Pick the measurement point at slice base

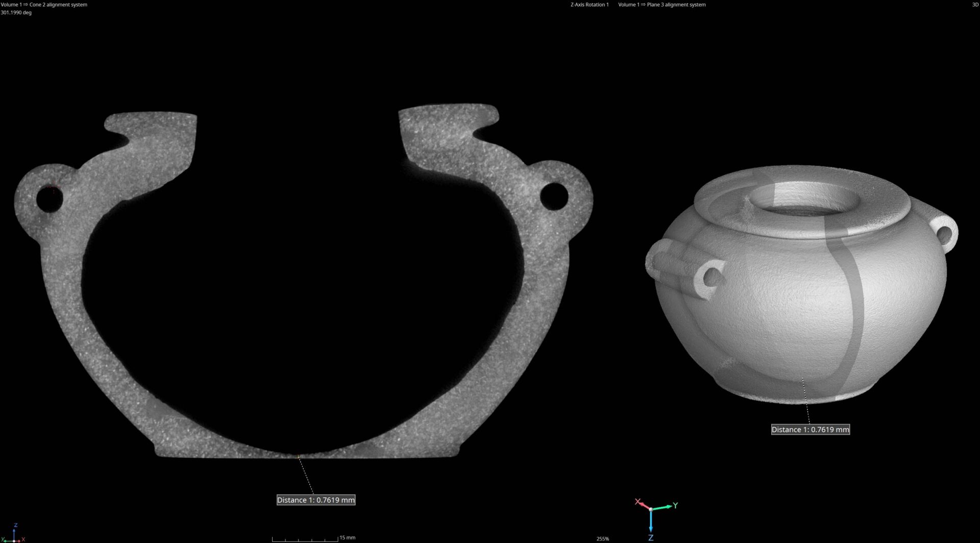298,456
